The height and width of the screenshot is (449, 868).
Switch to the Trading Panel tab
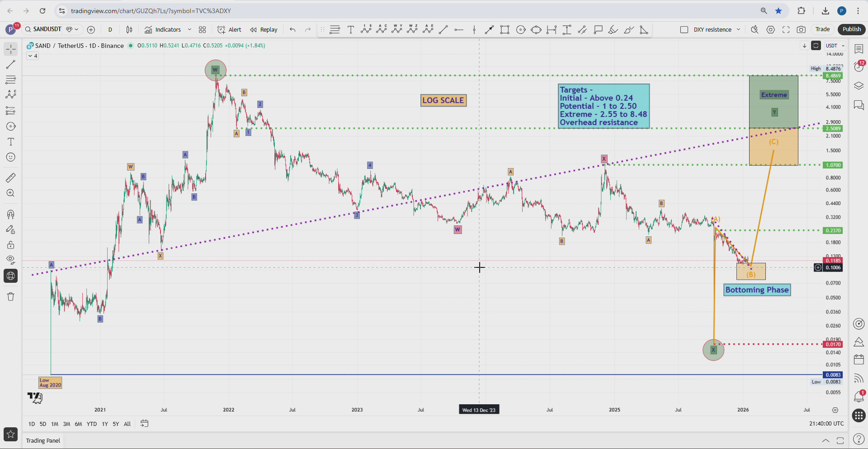[x=43, y=440]
